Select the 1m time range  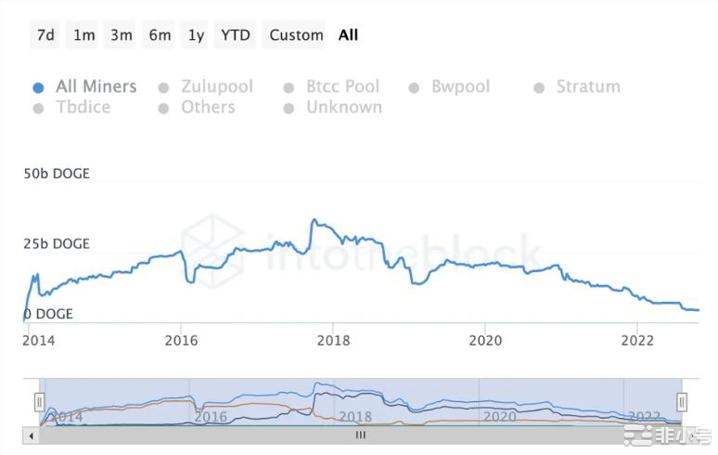[x=84, y=35]
